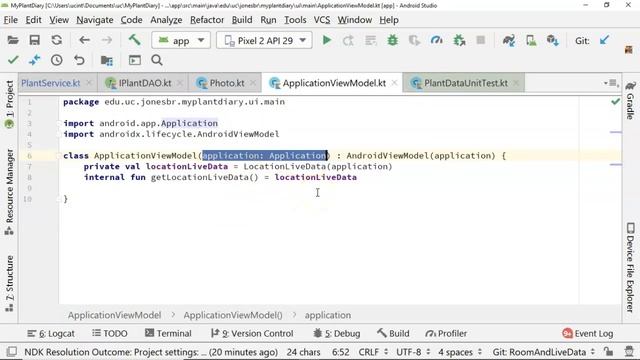Image resolution: width=640 pixels, height=360 pixels.
Task: Open the Profiler tool window
Action: pyautogui.click(x=446, y=333)
